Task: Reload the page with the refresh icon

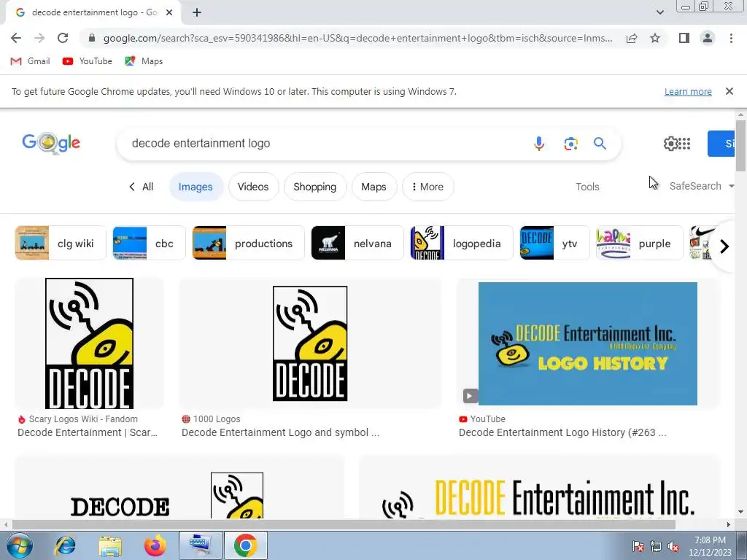Action: pos(63,38)
